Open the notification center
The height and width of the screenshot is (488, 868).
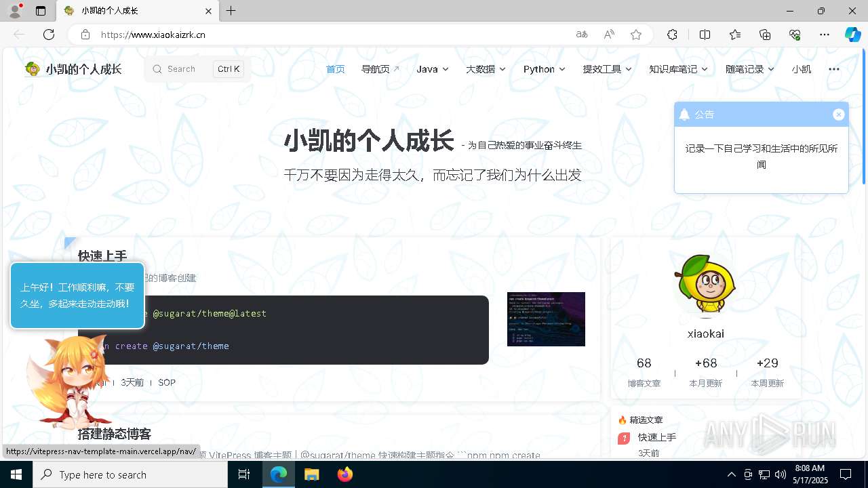click(x=846, y=474)
